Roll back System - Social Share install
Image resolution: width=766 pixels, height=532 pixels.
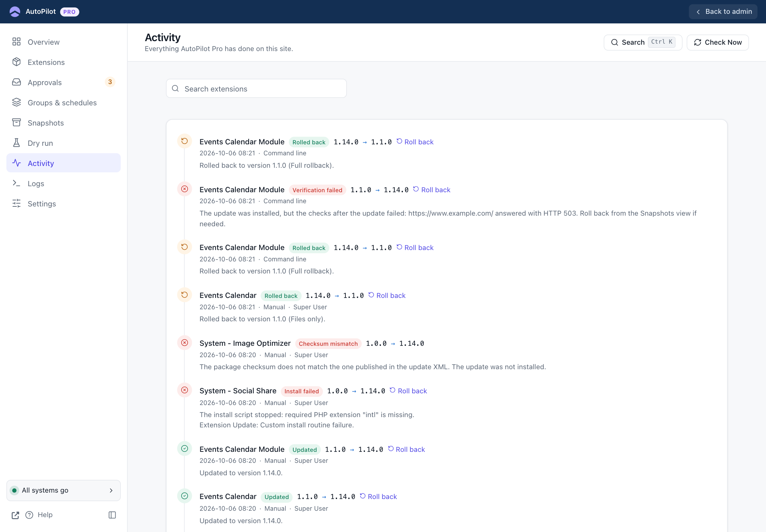click(408, 391)
